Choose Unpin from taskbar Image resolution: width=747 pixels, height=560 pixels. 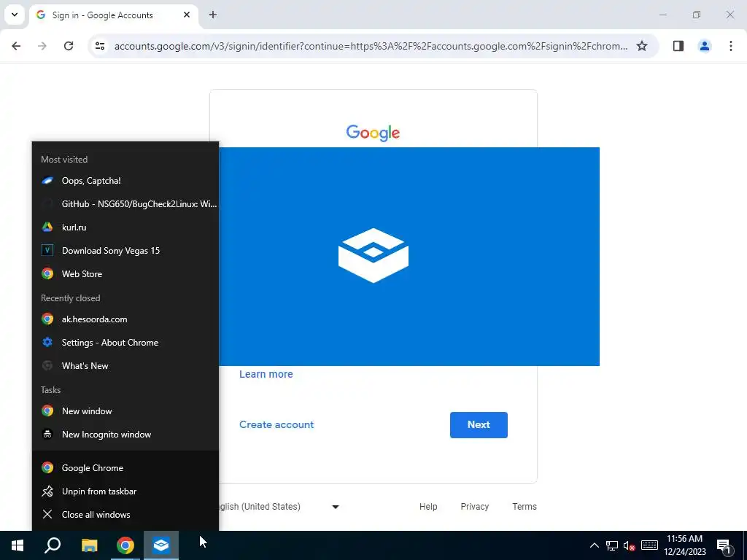(x=125, y=491)
